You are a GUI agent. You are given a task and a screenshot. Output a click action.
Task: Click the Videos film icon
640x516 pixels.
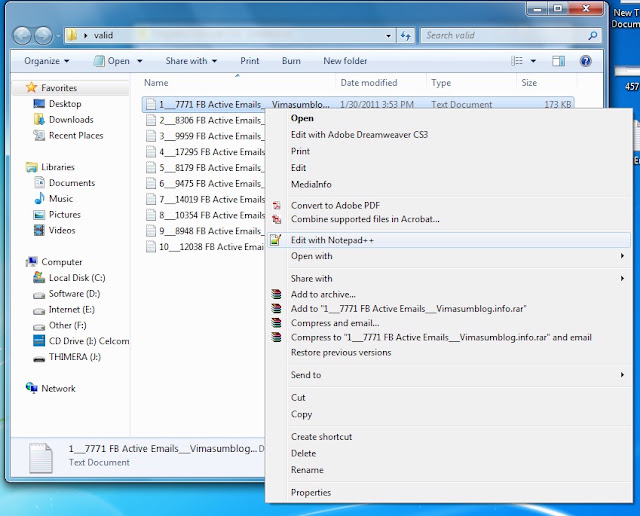point(39,230)
